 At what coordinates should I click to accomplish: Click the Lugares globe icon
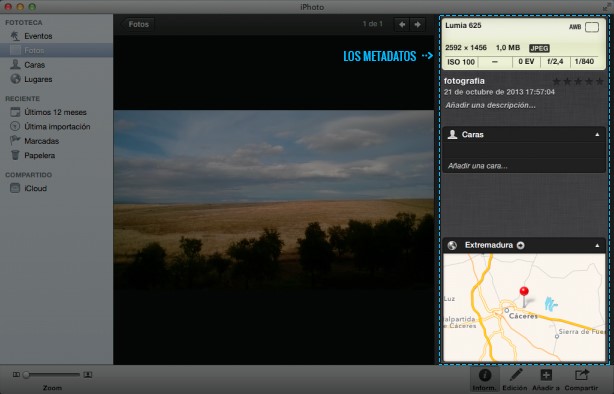(x=15, y=79)
